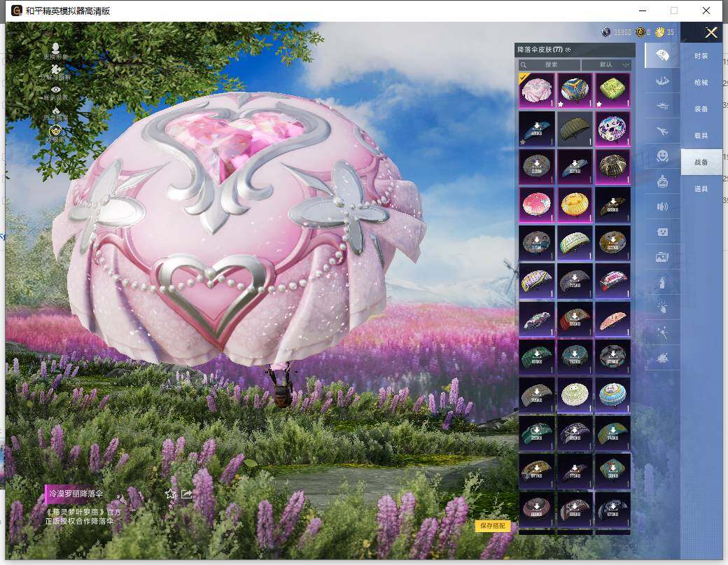Select the pink-red round parachute thumbnail
This screenshot has height=565, width=728.
pos(537,204)
